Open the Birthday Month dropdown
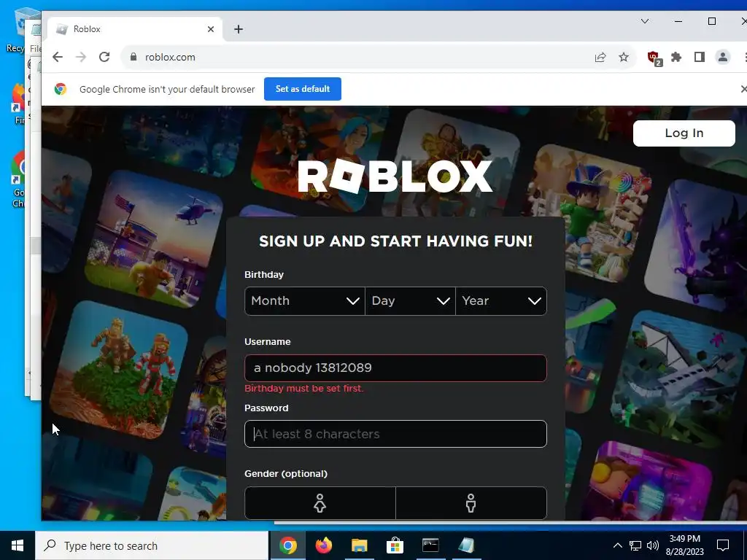The image size is (747, 560). (x=304, y=301)
